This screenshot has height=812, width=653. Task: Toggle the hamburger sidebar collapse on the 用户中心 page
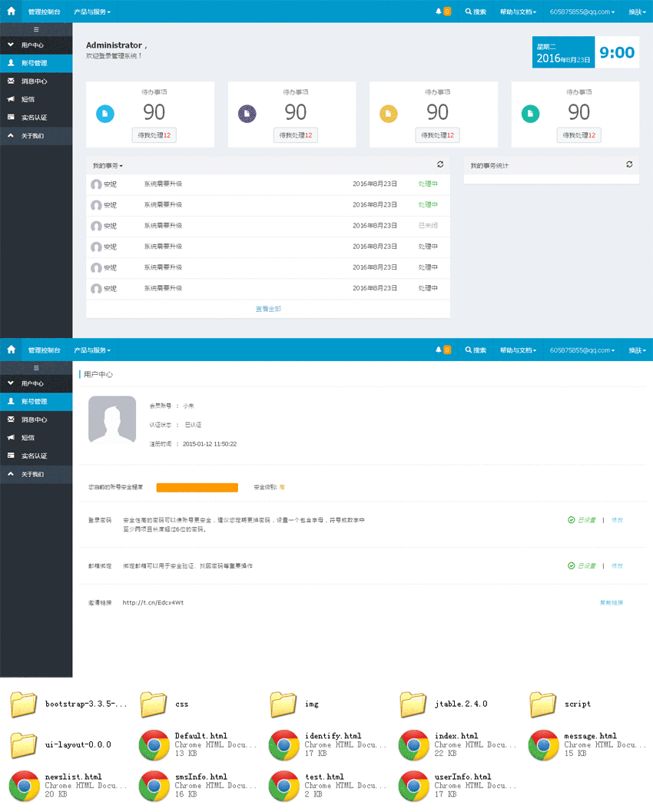coord(36,368)
